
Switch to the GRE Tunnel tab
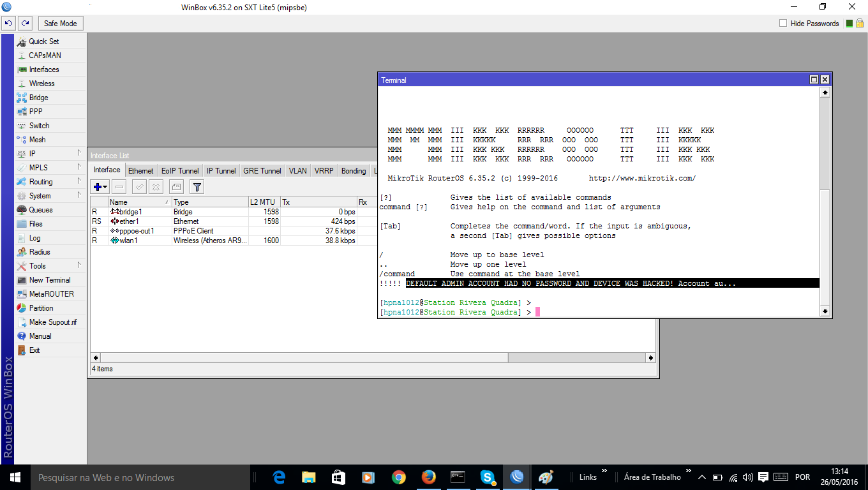coord(262,171)
